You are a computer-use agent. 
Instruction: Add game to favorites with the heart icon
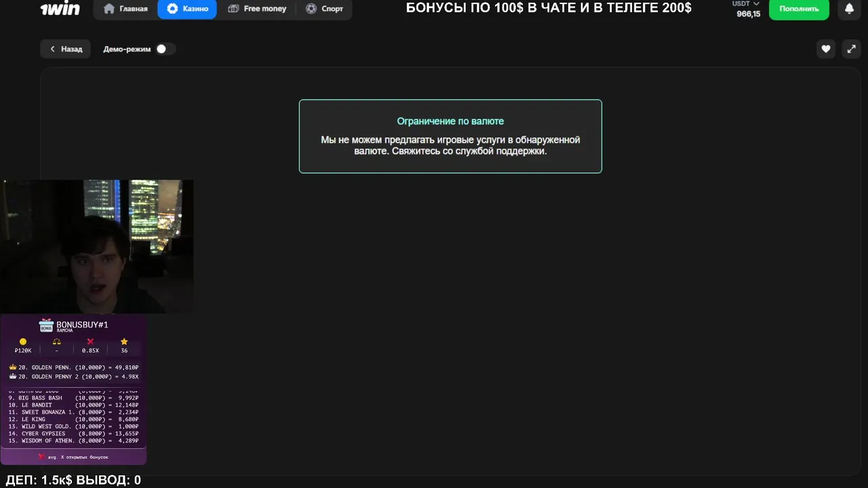(825, 49)
